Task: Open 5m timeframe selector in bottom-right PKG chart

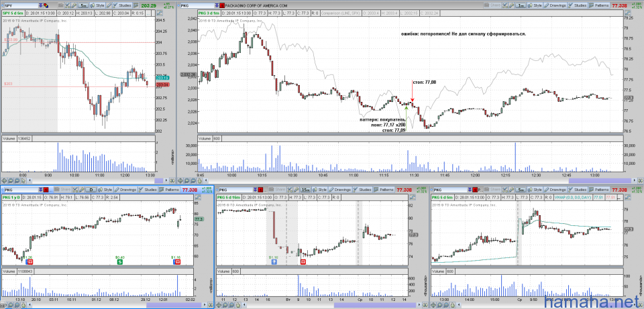Action: [x=521, y=190]
